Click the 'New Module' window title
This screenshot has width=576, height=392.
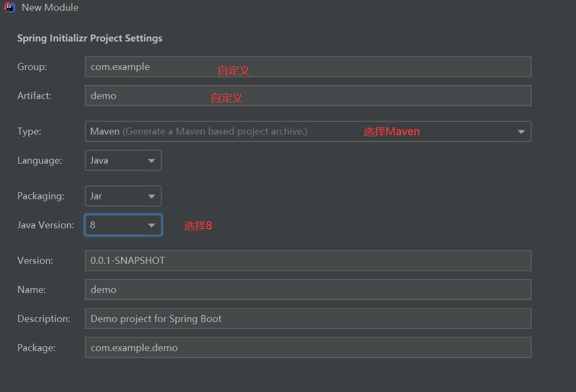click(50, 8)
